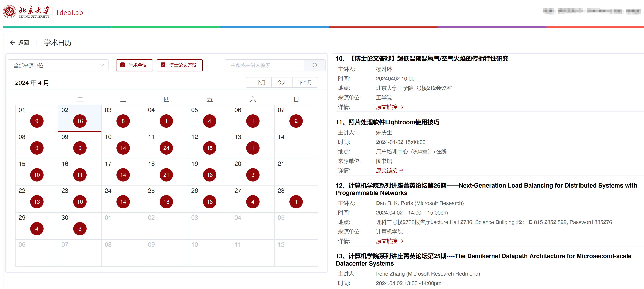Open the 3-event badge on April 30

pyautogui.click(x=80, y=229)
